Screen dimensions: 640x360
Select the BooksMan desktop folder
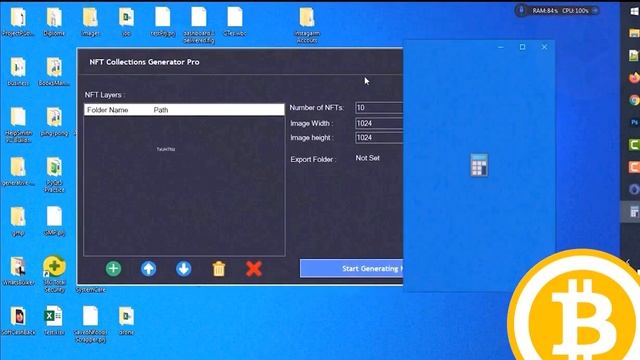click(54, 72)
